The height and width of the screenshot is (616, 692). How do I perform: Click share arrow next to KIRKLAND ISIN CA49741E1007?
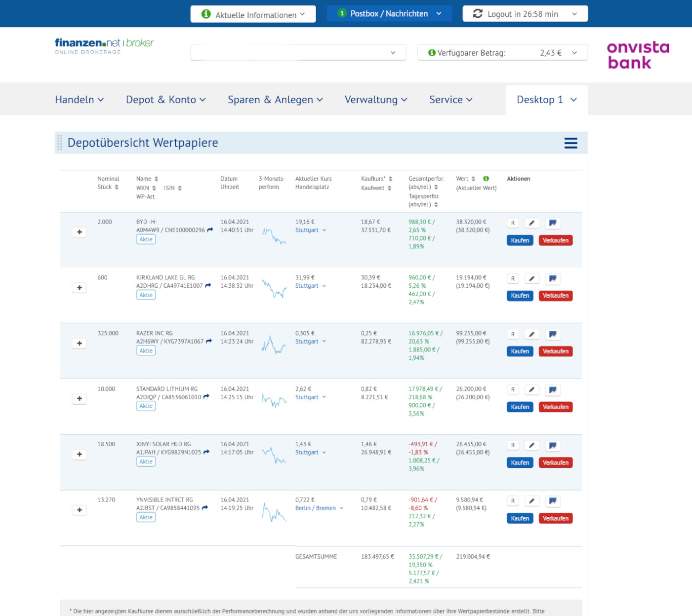(x=208, y=286)
